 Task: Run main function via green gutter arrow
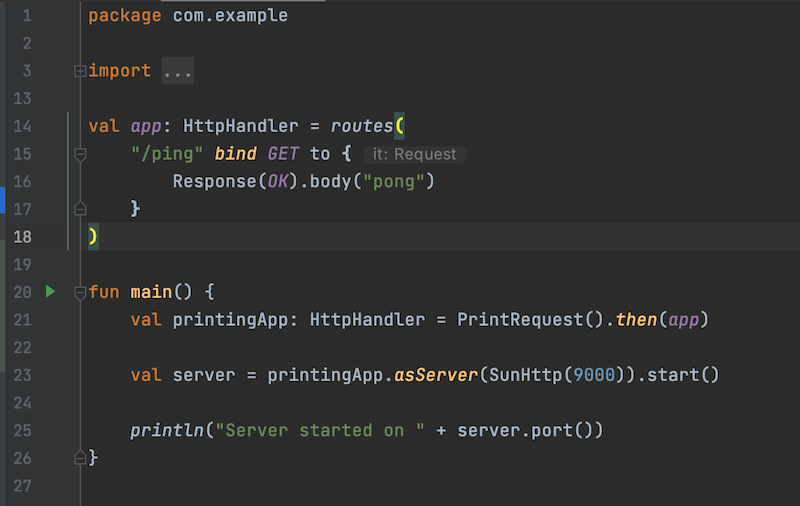coord(50,291)
